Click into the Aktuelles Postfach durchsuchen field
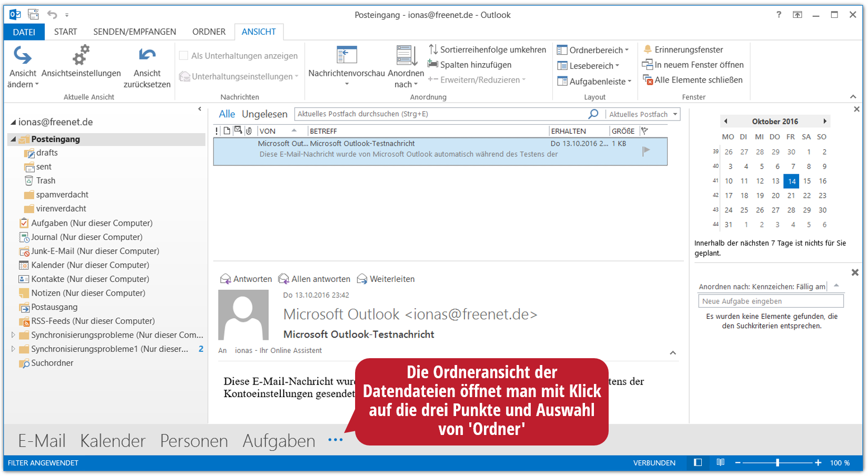 click(x=441, y=114)
